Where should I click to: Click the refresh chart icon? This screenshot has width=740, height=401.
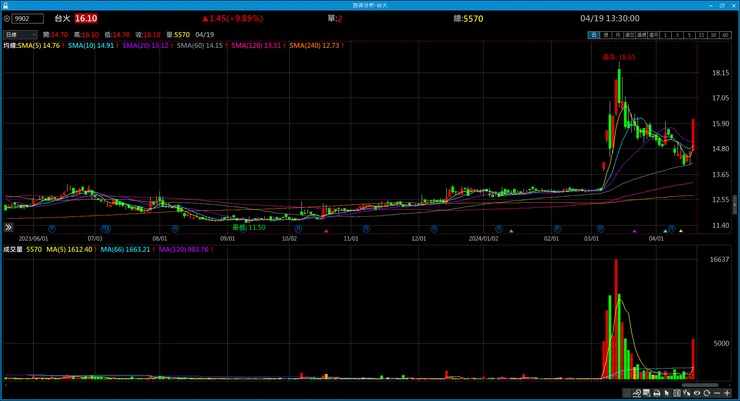(706, 393)
